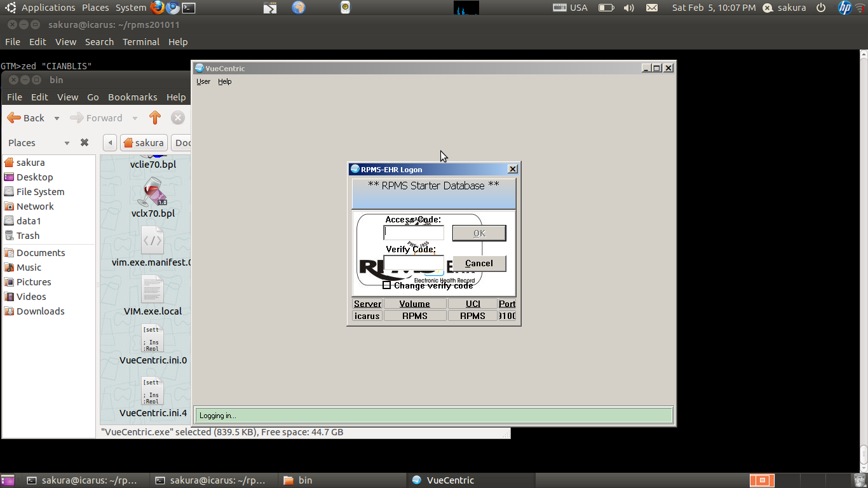Click Cancel in RPMS-EHR Logon dialog
This screenshot has width=868, height=488.
pos(479,263)
